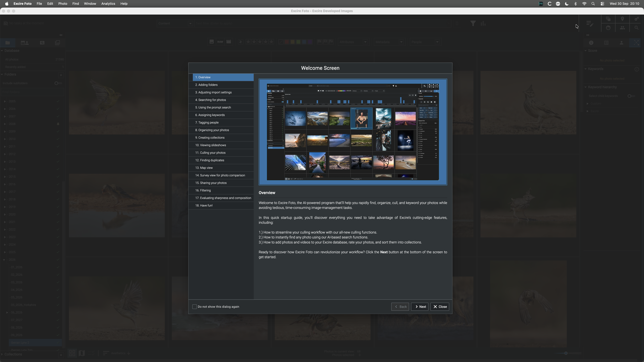Switch to map view icon in bottom bar
This screenshot has width=644, height=362.
click(82, 353)
